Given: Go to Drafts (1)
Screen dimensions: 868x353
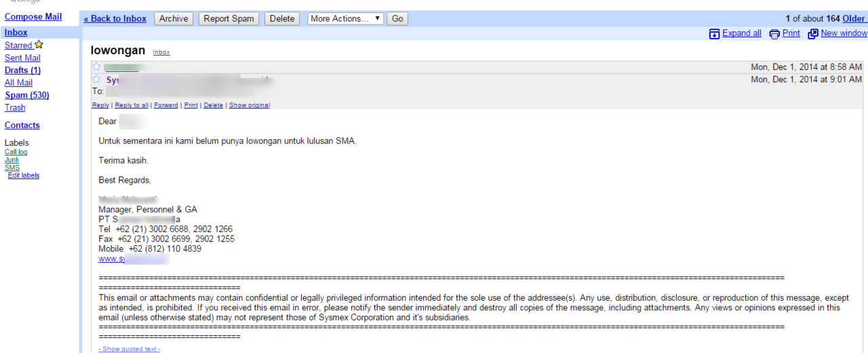Looking at the screenshot, I should tap(22, 70).
